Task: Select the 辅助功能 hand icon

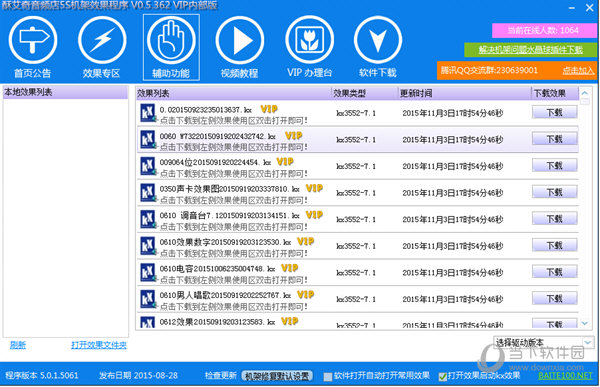Action: tap(171, 40)
